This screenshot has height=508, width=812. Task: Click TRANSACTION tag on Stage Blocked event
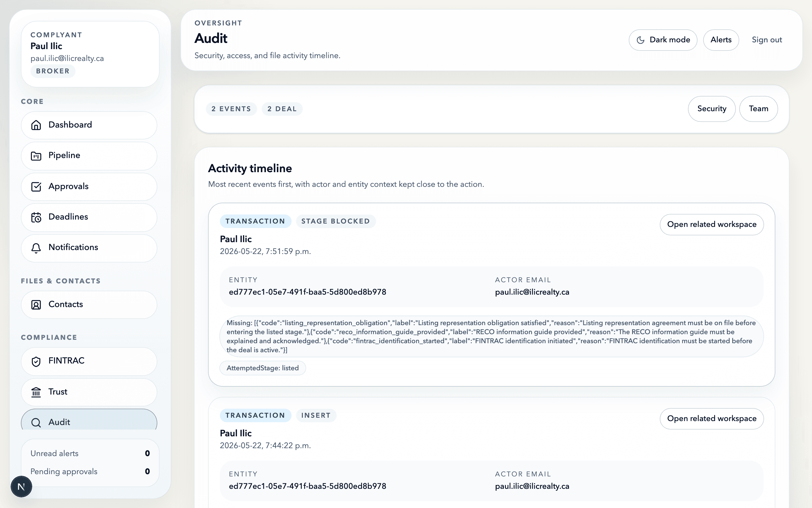click(x=255, y=222)
